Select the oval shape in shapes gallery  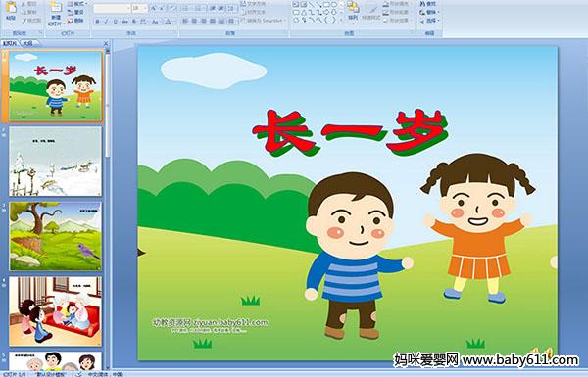coord(334,5)
